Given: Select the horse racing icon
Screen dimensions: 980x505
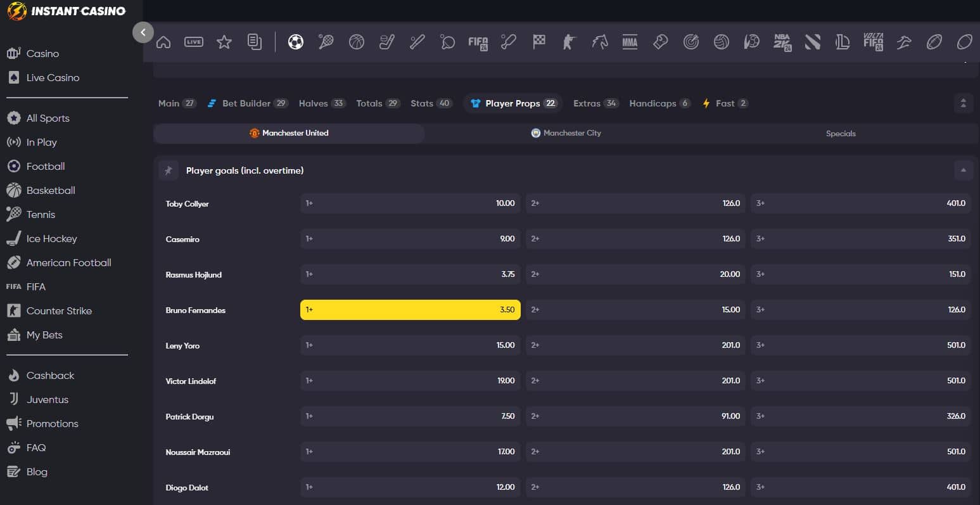Looking at the screenshot, I should click(x=600, y=42).
